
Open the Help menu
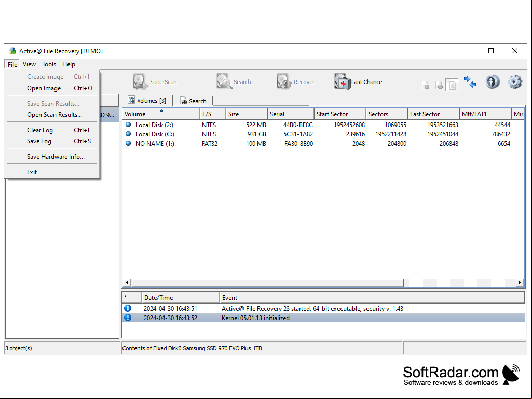69,64
